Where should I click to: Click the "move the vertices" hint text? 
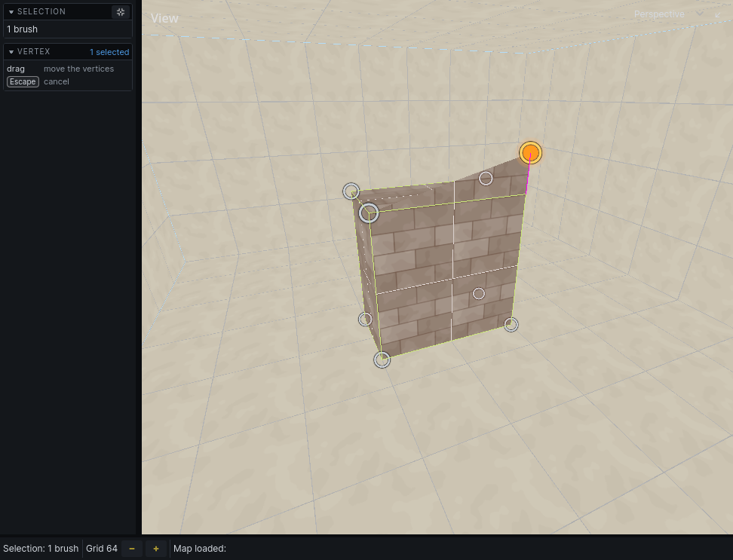(79, 69)
